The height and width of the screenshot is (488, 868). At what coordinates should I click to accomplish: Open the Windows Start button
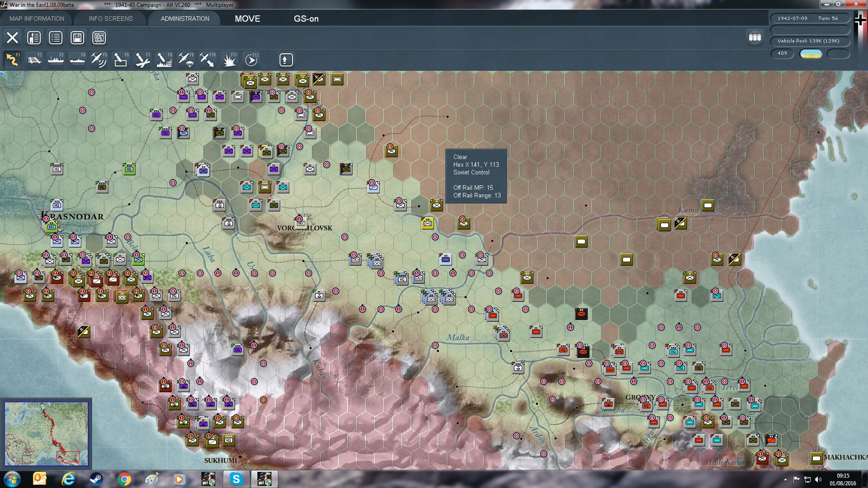(x=12, y=479)
